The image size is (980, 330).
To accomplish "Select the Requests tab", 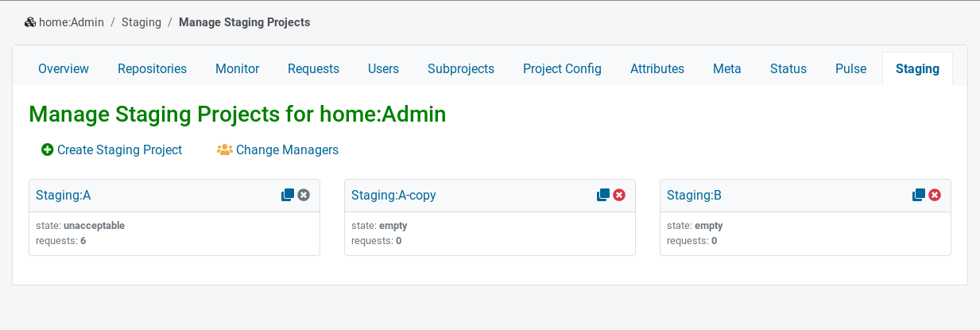I will tap(313, 68).
